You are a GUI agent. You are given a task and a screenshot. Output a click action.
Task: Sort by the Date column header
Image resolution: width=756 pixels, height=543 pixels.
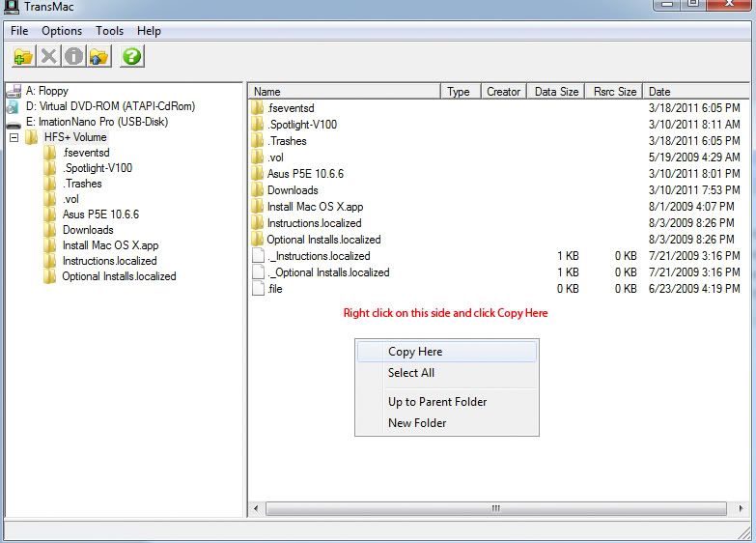(697, 91)
